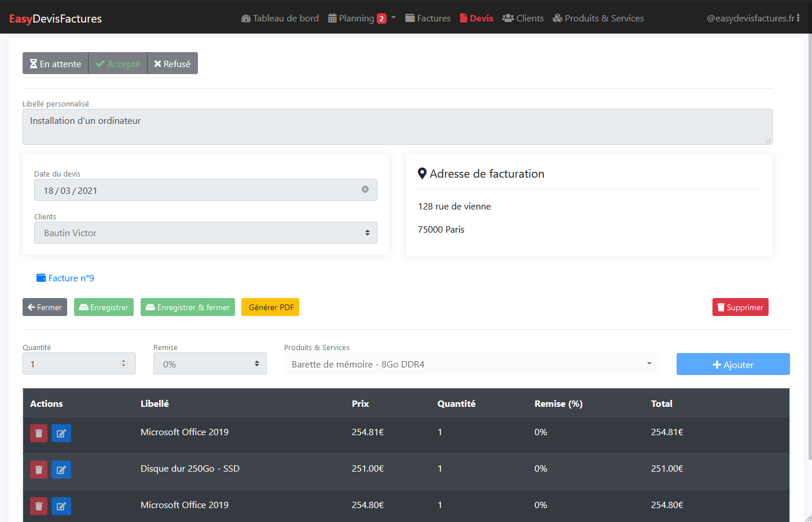Open the Facture n°9 link
The image size is (812, 522).
[x=65, y=278]
